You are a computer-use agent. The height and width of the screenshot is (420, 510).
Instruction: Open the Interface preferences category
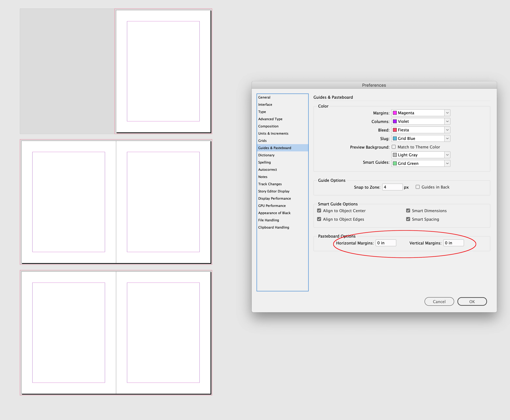(265, 105)
